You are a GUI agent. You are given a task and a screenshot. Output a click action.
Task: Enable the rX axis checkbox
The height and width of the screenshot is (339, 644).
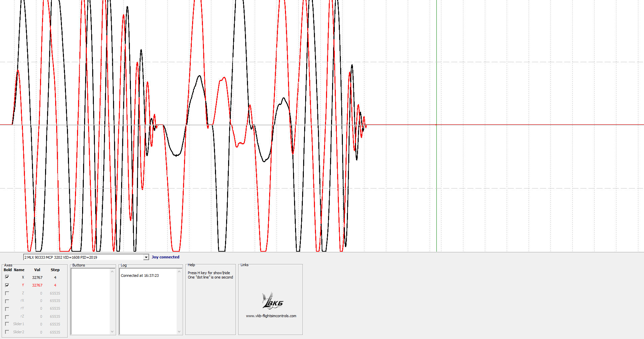(7, 301)
